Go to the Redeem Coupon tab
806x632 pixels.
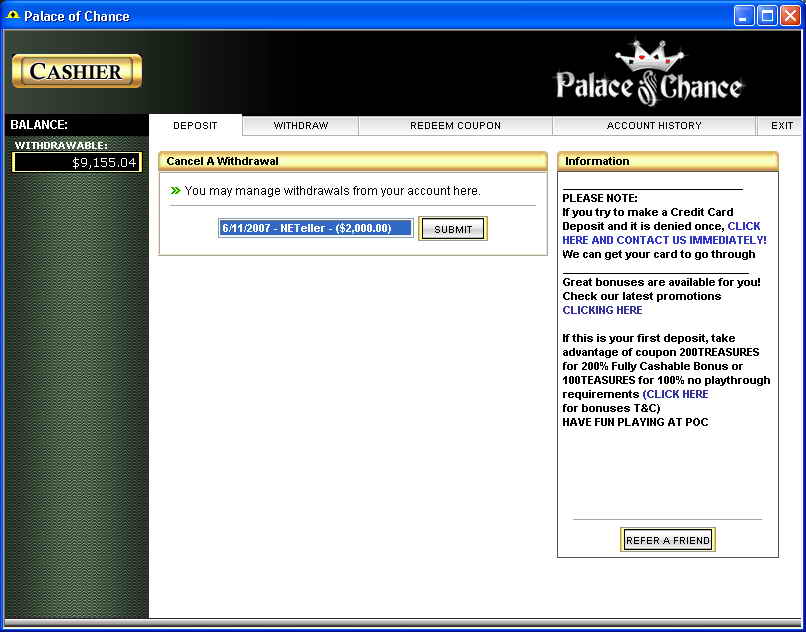(455, 126)
